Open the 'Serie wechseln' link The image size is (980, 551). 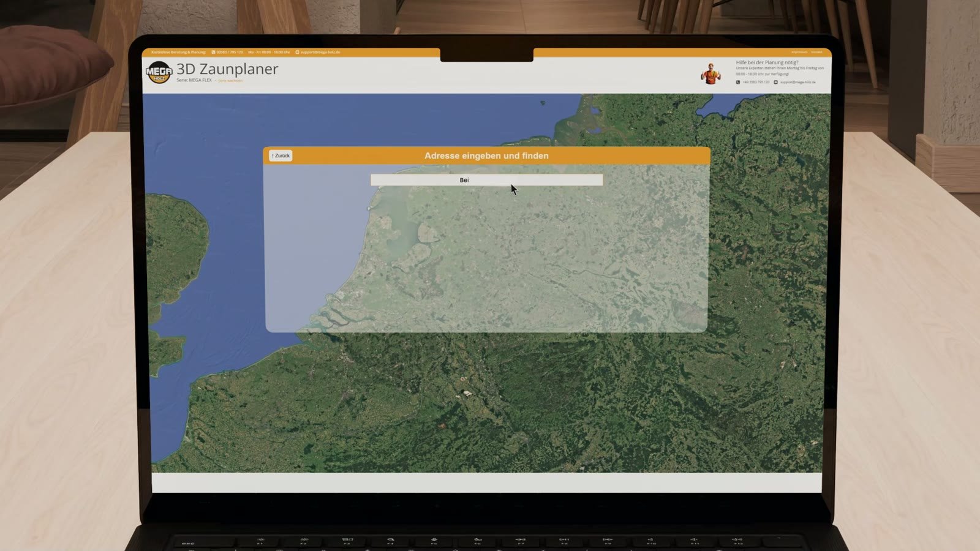click(230, 81)
